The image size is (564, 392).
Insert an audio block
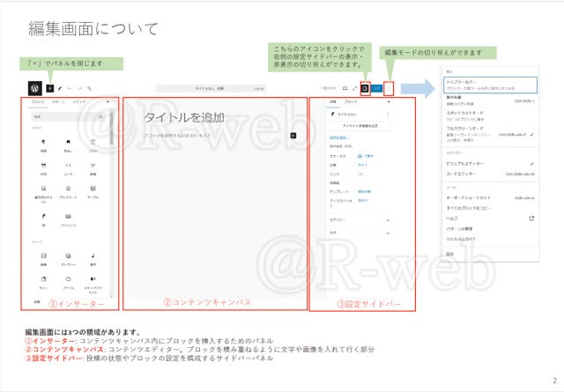[93, 256]
